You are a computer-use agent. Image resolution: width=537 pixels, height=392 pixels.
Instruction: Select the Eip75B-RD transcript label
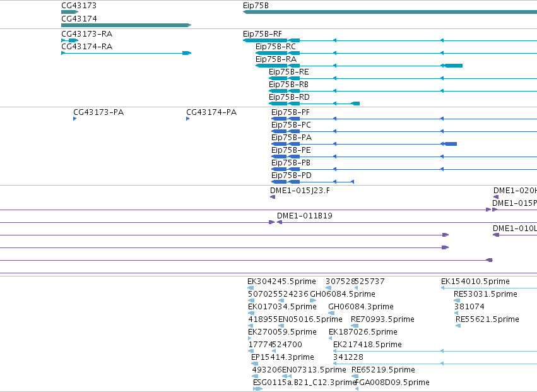click(x=289, y=97)
